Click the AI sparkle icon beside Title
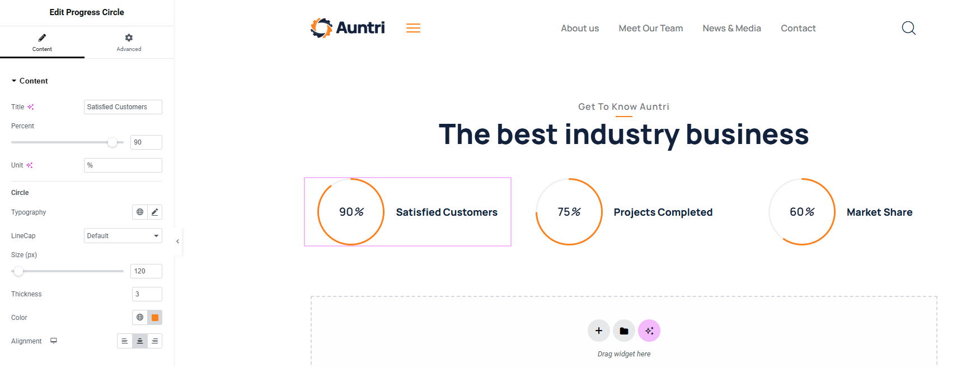Screen dimensions: 980x367 click(30, 107)
